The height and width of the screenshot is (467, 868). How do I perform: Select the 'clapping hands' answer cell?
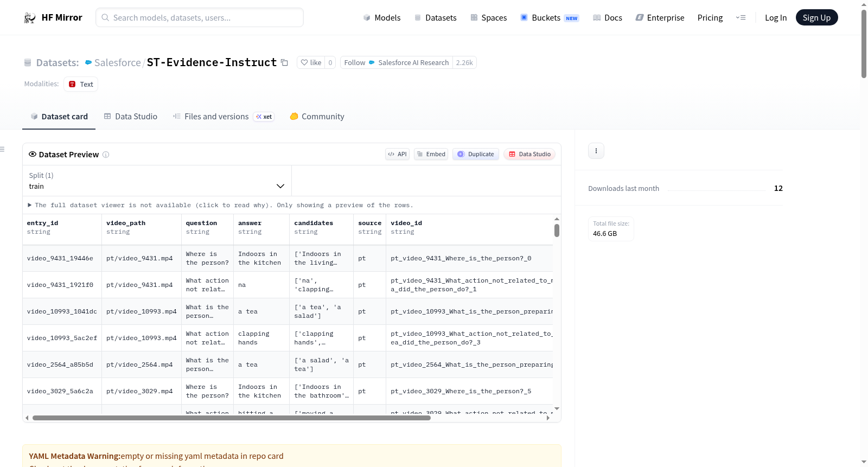coord(261,338)
